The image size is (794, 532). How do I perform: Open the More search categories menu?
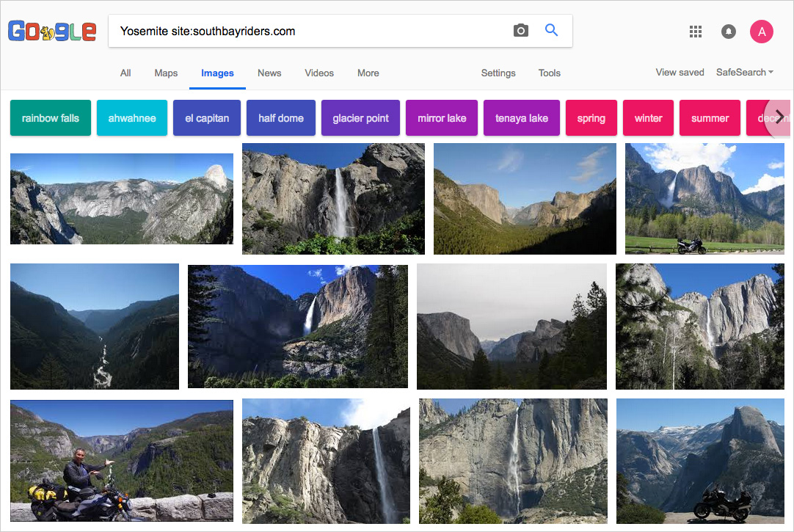coord(368,73)
